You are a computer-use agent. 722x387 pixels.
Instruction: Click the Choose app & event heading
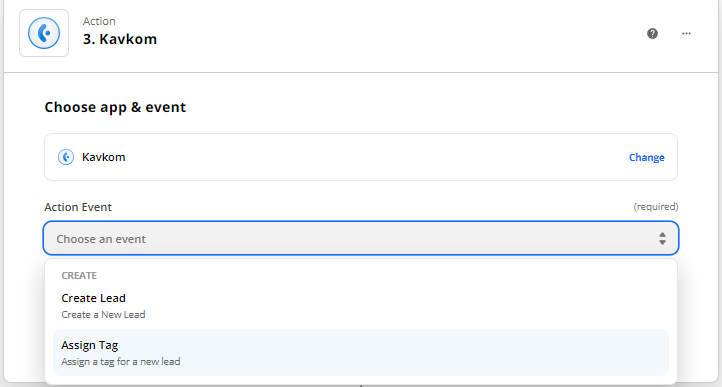(x=115, y=107)
